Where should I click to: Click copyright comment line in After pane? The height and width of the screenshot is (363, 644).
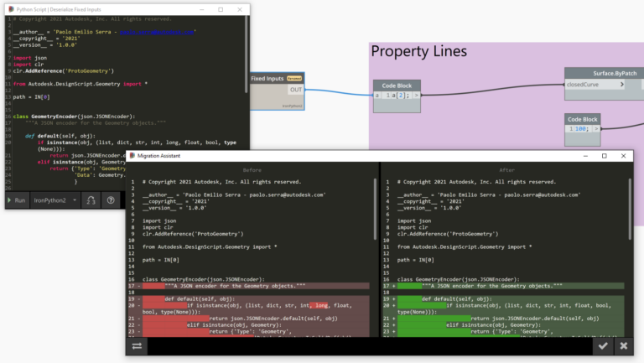(x=476, y=182)
